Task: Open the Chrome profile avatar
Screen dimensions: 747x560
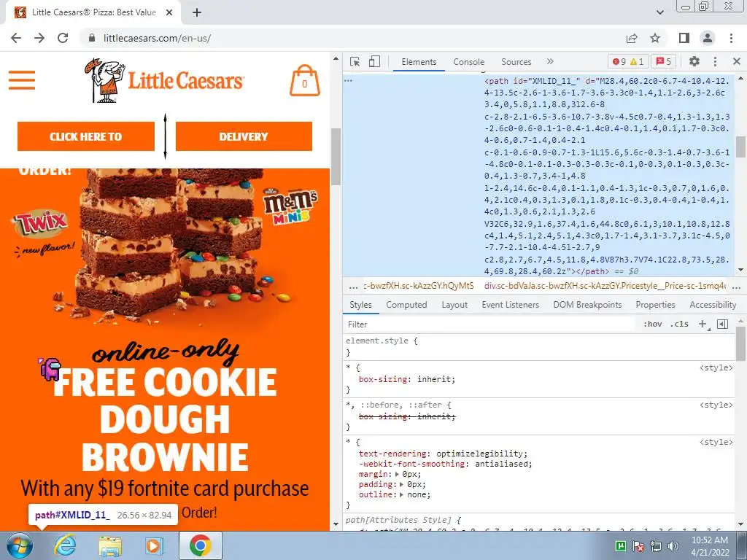Action: pos(708,38)
